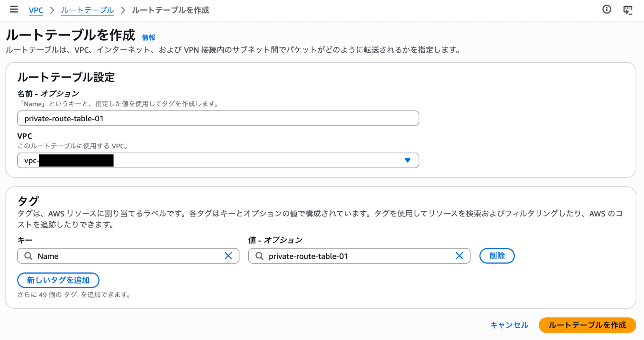The height and width of the screenshot is (340, 644).
Task: Click キャンセル to cancel creation
Action: point(509,325)
